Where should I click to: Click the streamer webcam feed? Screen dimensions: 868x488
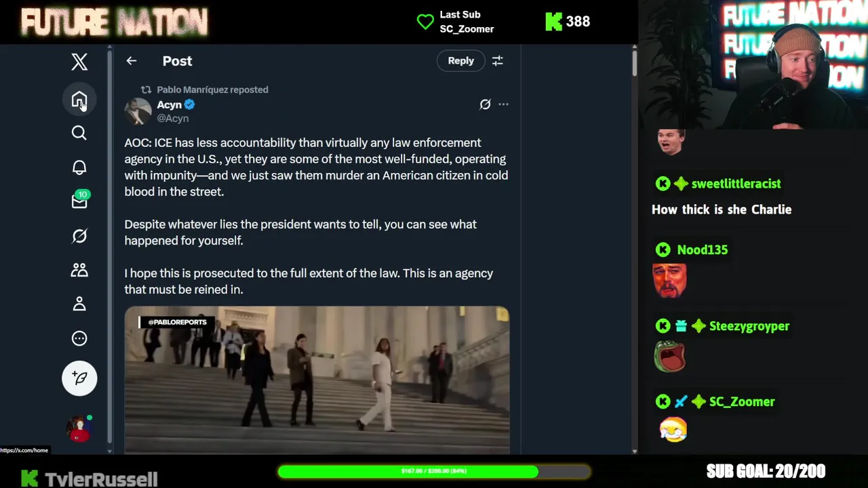[753, 64]
